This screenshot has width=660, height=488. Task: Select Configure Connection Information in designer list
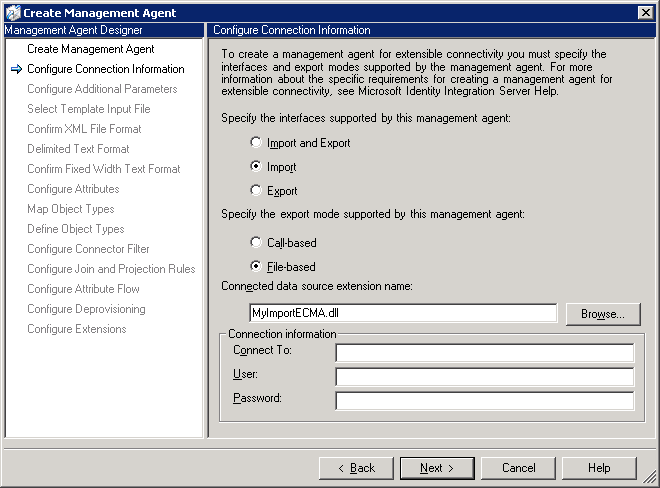tap(106, 69)
